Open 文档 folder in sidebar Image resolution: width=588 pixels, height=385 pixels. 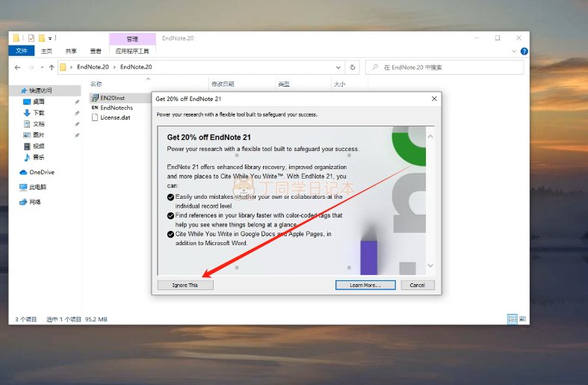pyautogui.click(x=39, y=124)
